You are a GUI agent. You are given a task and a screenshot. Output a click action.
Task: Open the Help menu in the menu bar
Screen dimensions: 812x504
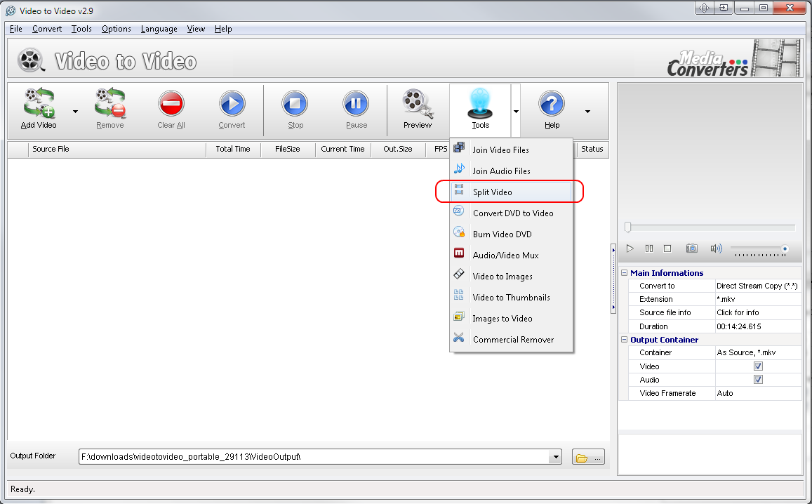(x=223, y=29)
